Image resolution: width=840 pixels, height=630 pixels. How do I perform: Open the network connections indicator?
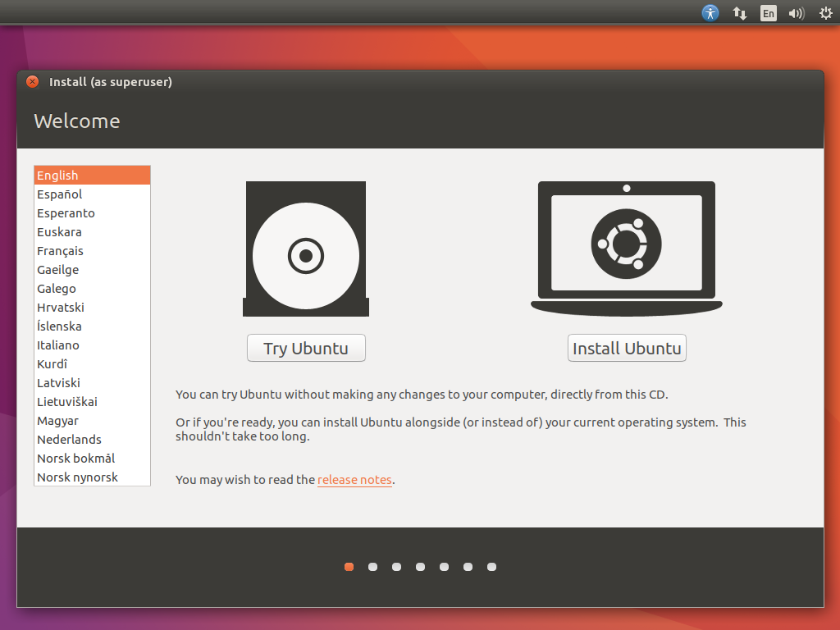739,13
